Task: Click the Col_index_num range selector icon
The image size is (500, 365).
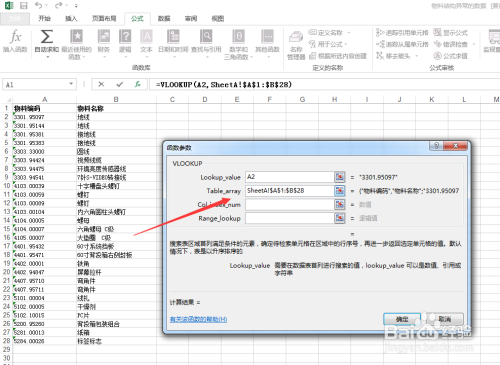Action: click(x=340, y=204)
